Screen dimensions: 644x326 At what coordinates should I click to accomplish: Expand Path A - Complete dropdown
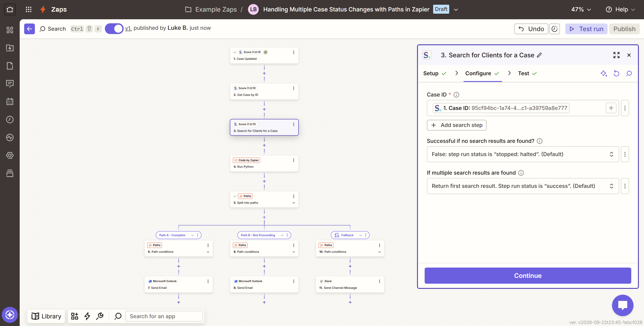click(x=192, y=235)
